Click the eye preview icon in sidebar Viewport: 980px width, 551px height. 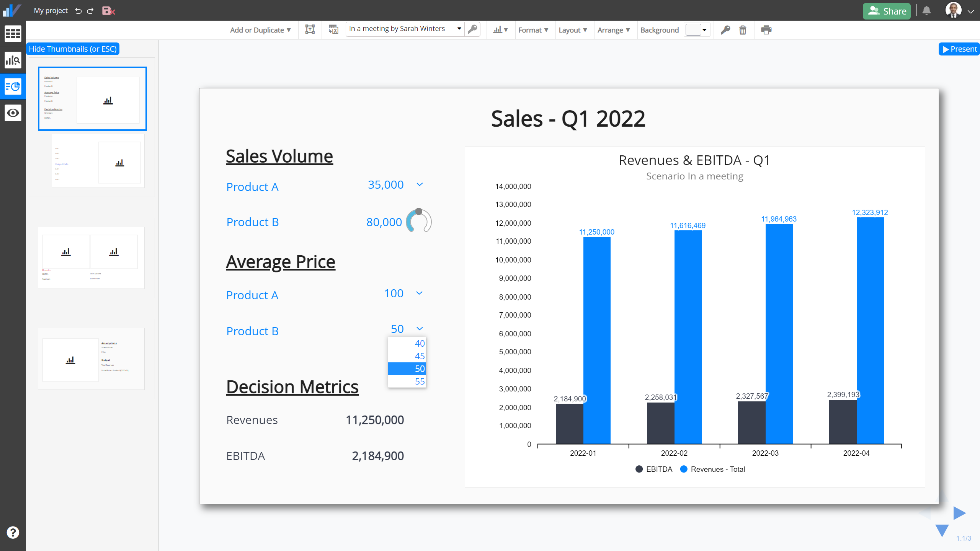tap(13, 113)
